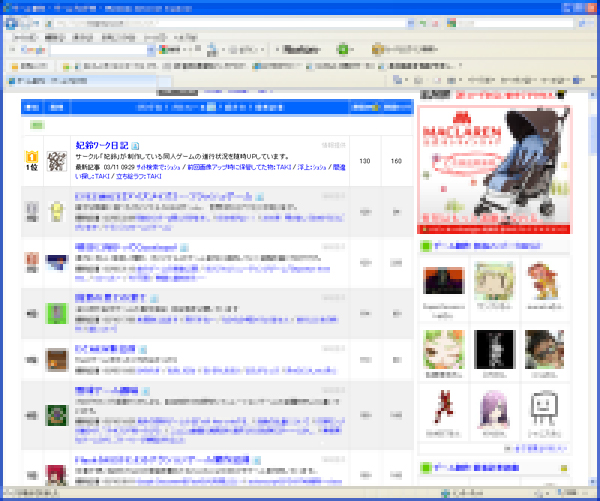Open the 前回画像アップ時に保留してた物:TAKI article

coord(239,167)
